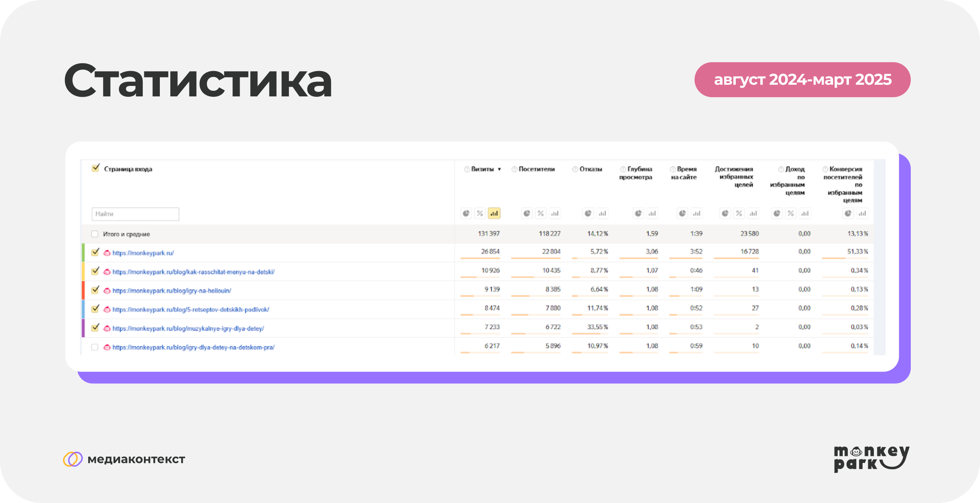Select the bar chart icon under Отказы column

[602, 213]
